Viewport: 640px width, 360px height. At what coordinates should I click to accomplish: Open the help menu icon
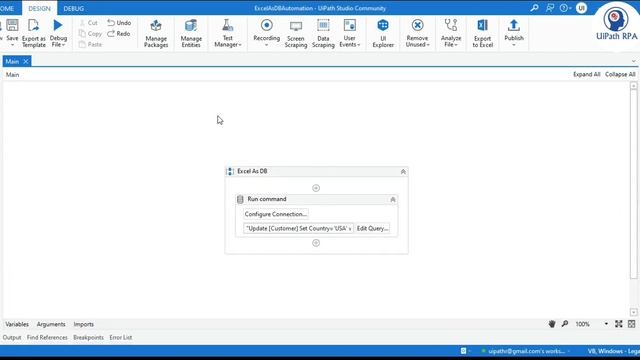pyautogui.click(x=565, y=8)
